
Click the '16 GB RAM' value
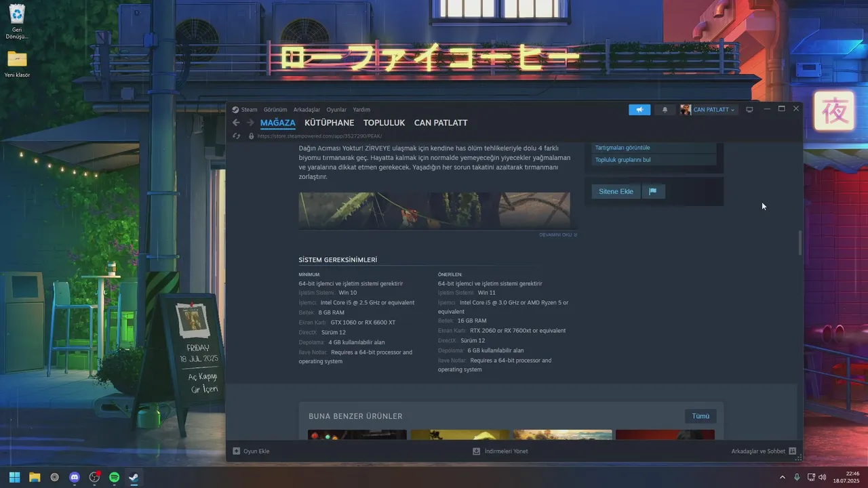(472, 321)
